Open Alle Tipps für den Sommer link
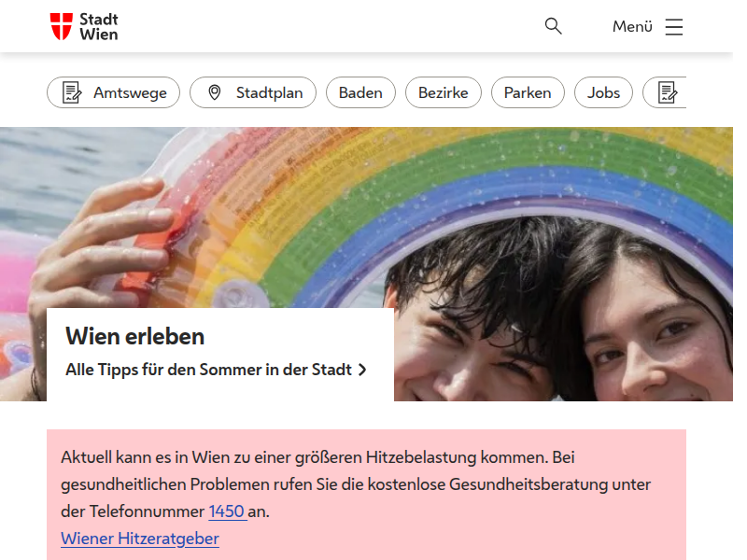 tap(216, 370)
